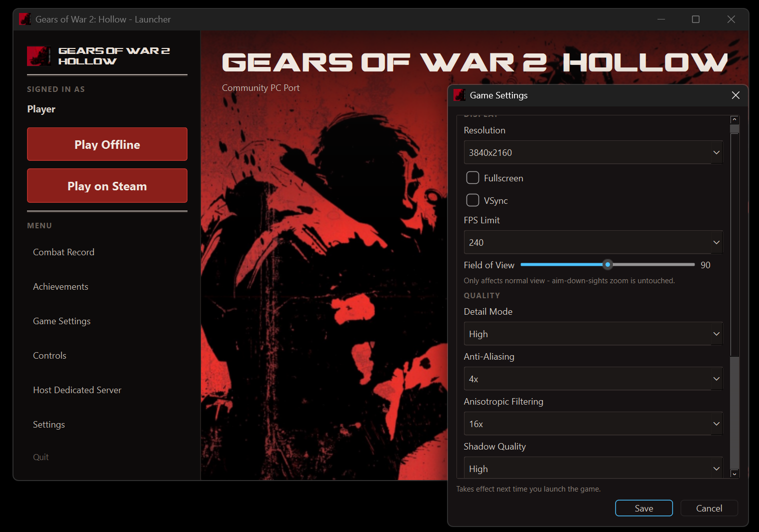This screenshot has height=532, width=759.
Task: Choose Host Dedicated Server
Action: pyautogui.click(x=77, y=390)
